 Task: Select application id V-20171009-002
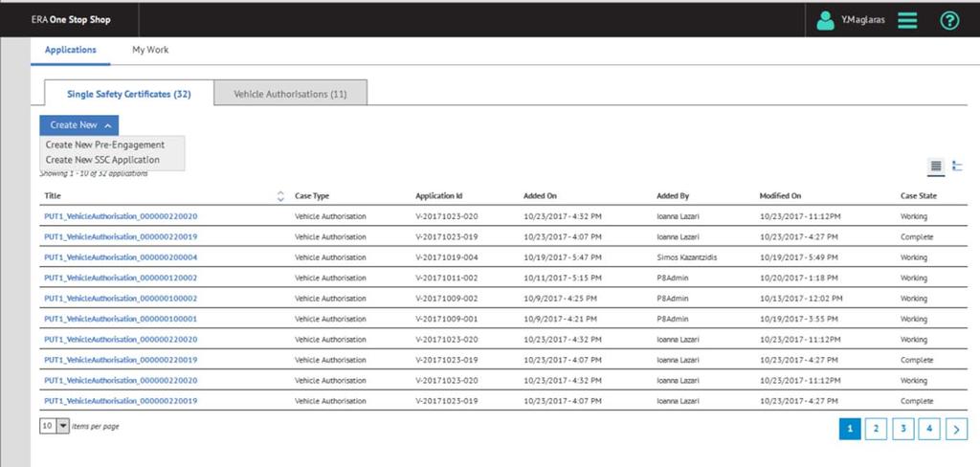[x=447, y=299]
